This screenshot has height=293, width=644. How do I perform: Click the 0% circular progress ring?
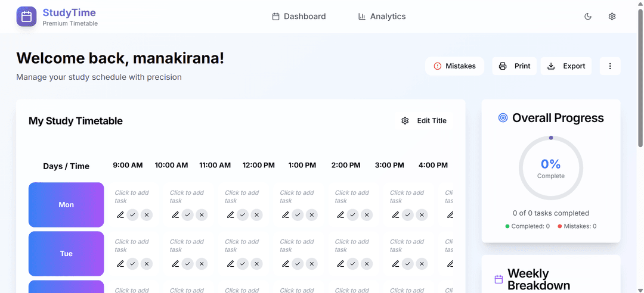coord(551,169)
